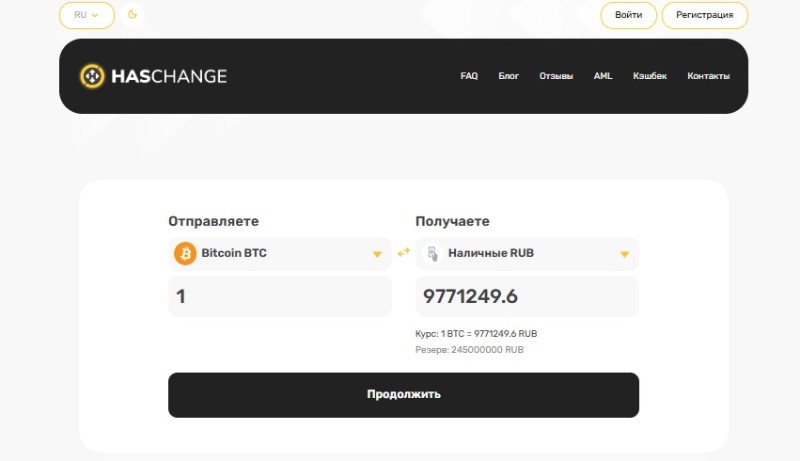Open the AML menu link
The image size is (800, 461).
tap(603, 76)
